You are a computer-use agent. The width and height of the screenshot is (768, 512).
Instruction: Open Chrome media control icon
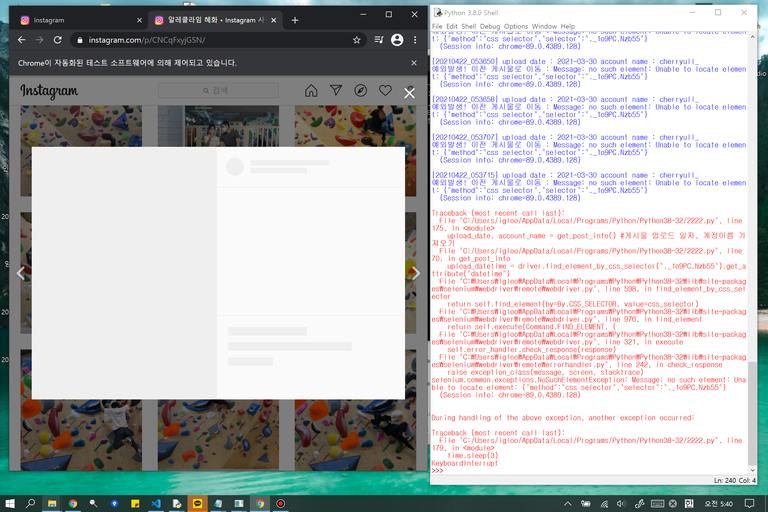coord(379,40)
